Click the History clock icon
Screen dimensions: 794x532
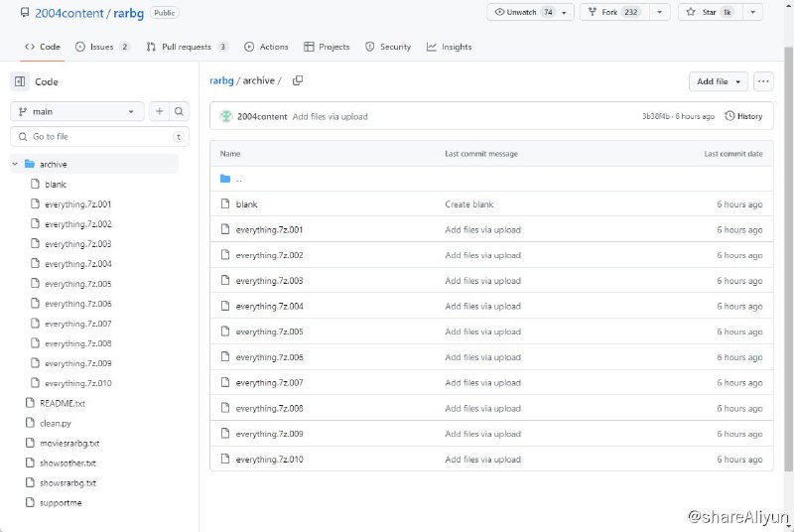click(729, 116)
